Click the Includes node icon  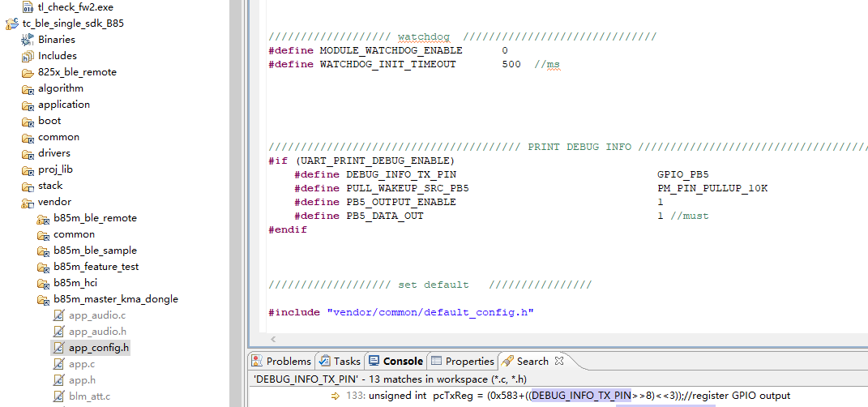pyautogui.click(x=28, y=56)
